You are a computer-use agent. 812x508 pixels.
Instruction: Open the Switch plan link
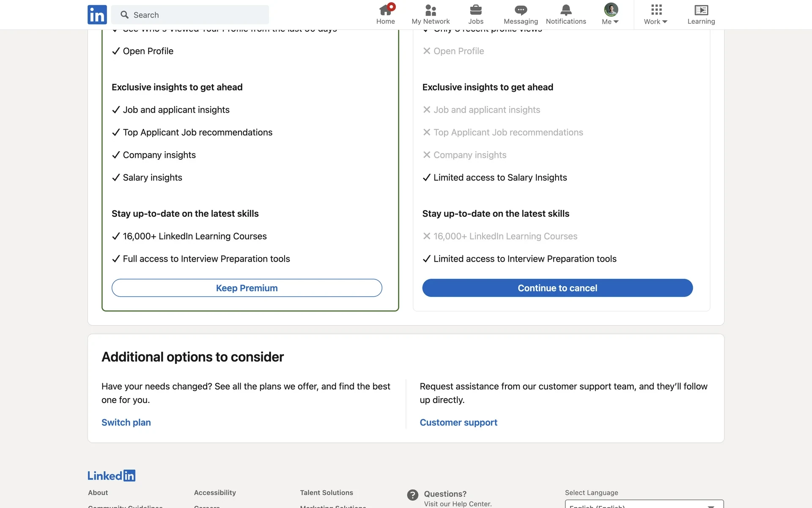pos(126,422)
